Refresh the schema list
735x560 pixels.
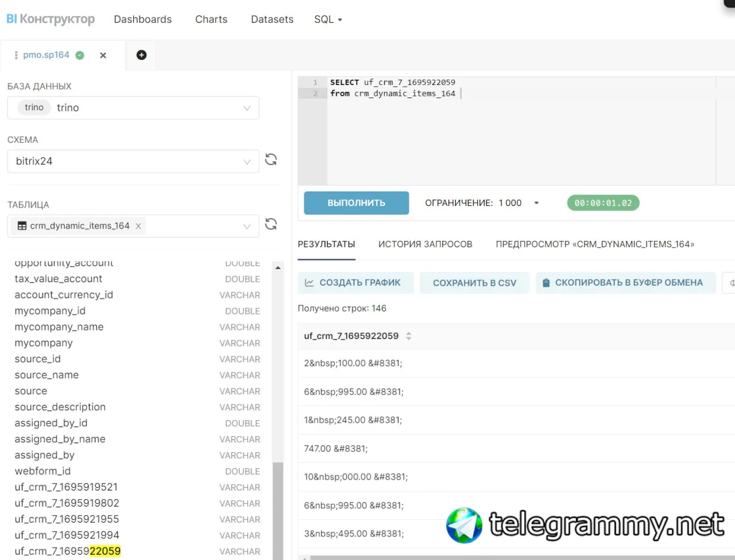click(271, 160)
